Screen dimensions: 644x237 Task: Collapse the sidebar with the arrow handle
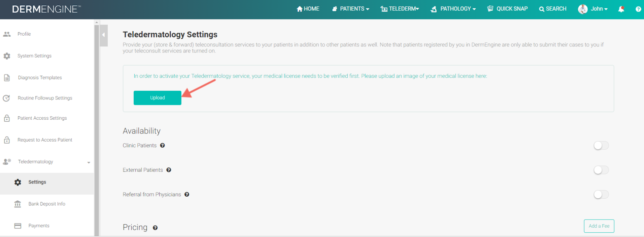104,35
